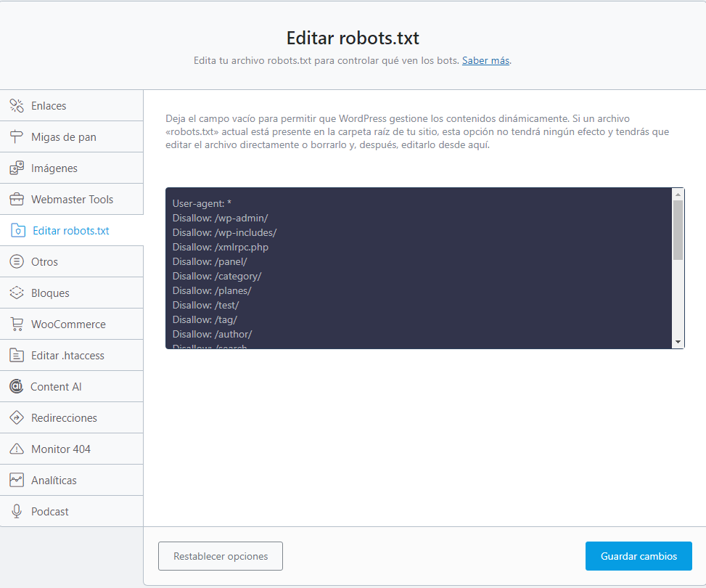706x588 pixels.
Task: Click the 'Disallow: /planes/' line
Action: [212, 290]
